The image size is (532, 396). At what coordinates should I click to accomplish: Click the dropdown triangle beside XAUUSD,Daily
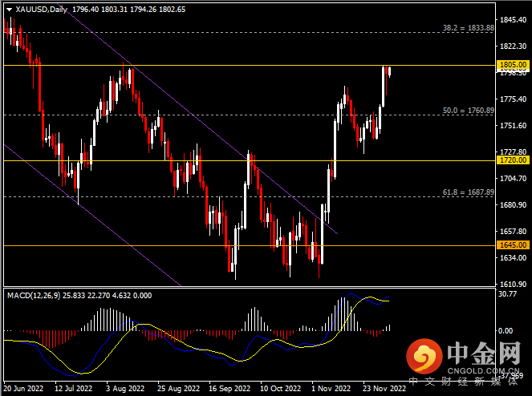(8, 10)
